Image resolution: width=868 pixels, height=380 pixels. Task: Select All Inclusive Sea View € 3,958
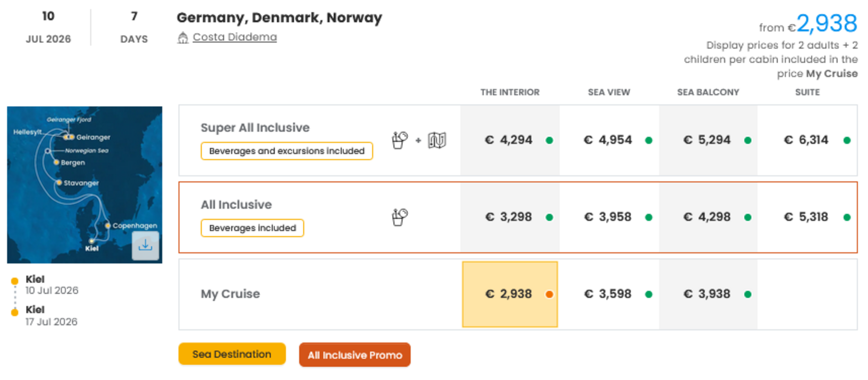pos(608,217)
